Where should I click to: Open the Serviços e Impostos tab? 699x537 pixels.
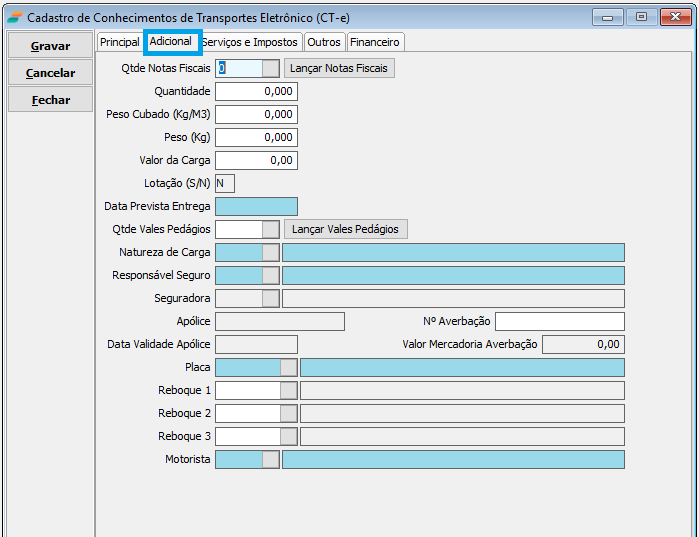click(x=250, y=42)
